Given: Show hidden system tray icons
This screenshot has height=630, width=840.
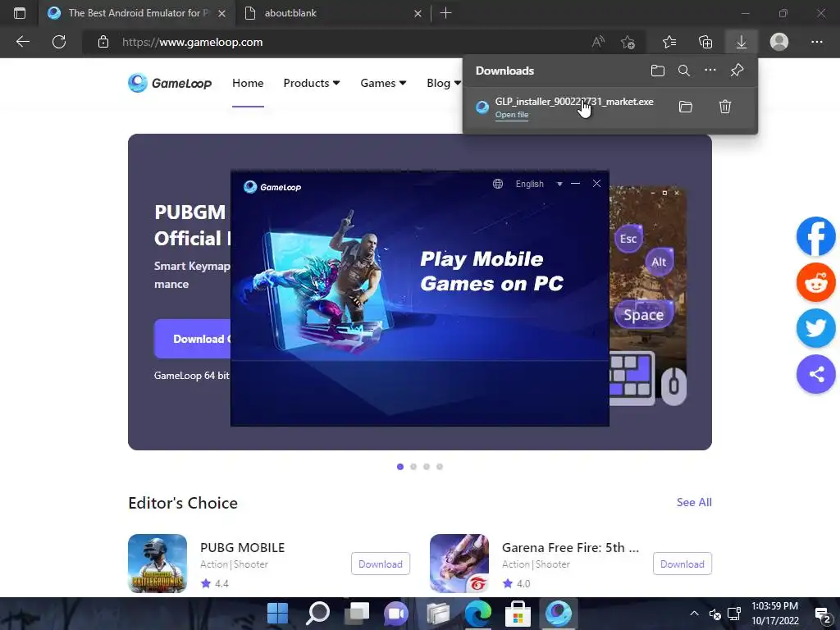Looking at the screenshot, I should tap(694, 614).
